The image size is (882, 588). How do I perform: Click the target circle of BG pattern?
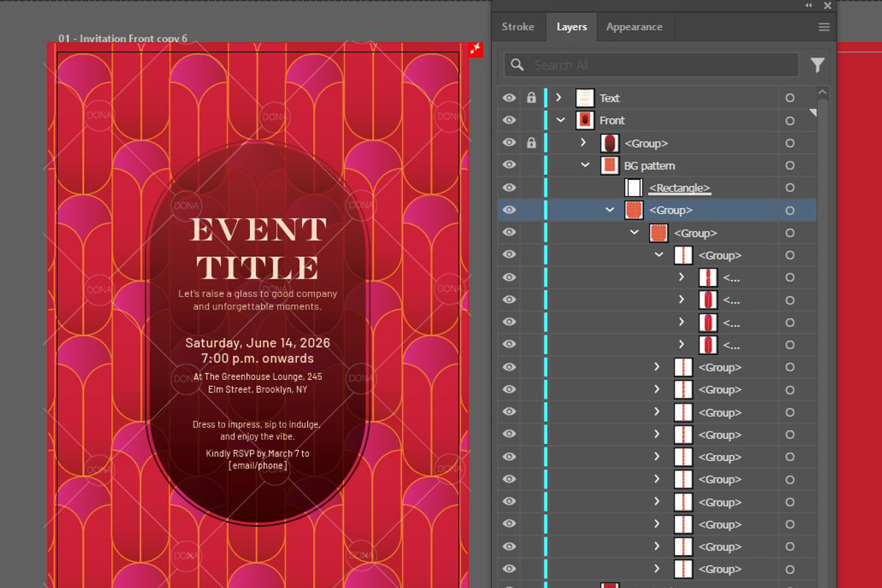[790, 165]
